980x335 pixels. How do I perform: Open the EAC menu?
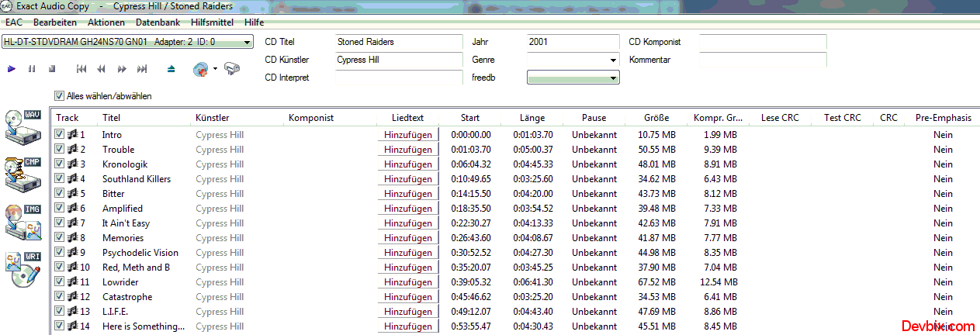(13, 22)
